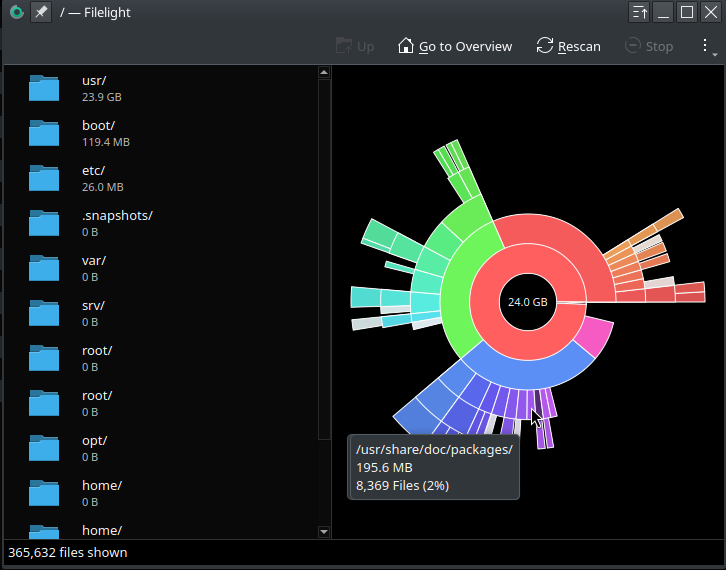Toggle the pin window on all desktops icon
Viewport: 726px width, 570px height.
pos(41,13)
